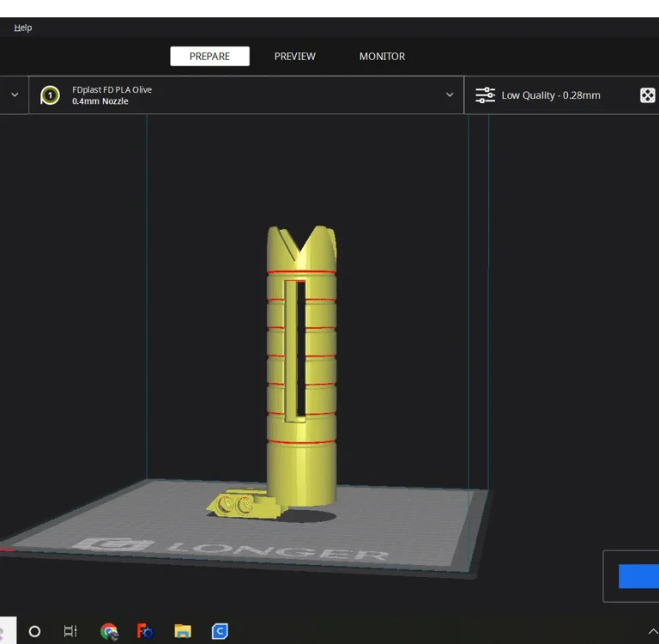Open Cortana circle icon in taskbar
The width and height of the screenshot is (659, 644).
[x=34, y=631]
